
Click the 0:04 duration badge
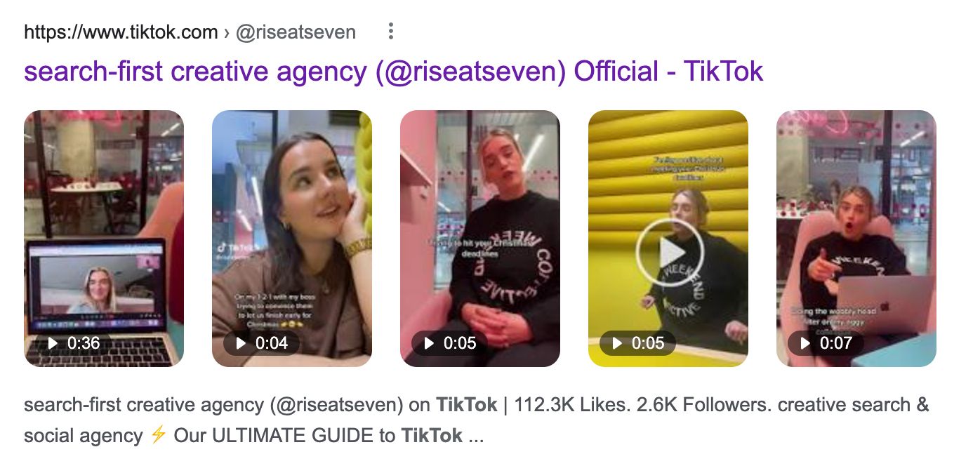click(261, 343)
